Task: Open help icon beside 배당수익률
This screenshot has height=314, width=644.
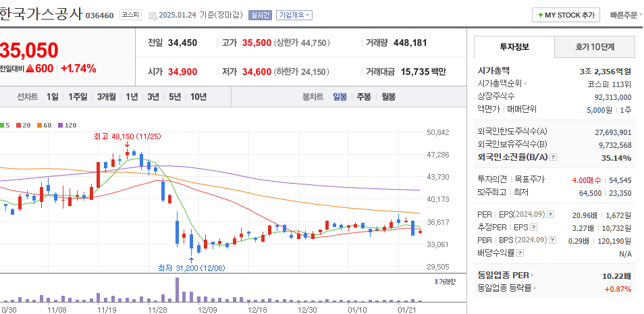Action: pyautogui.click(x=520, y=253)
